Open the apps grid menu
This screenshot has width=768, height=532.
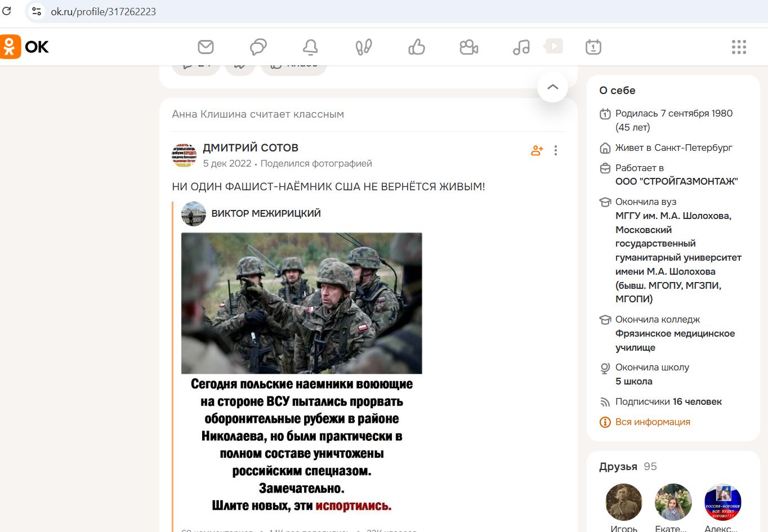pyautogui.click(x=739, y=47)
